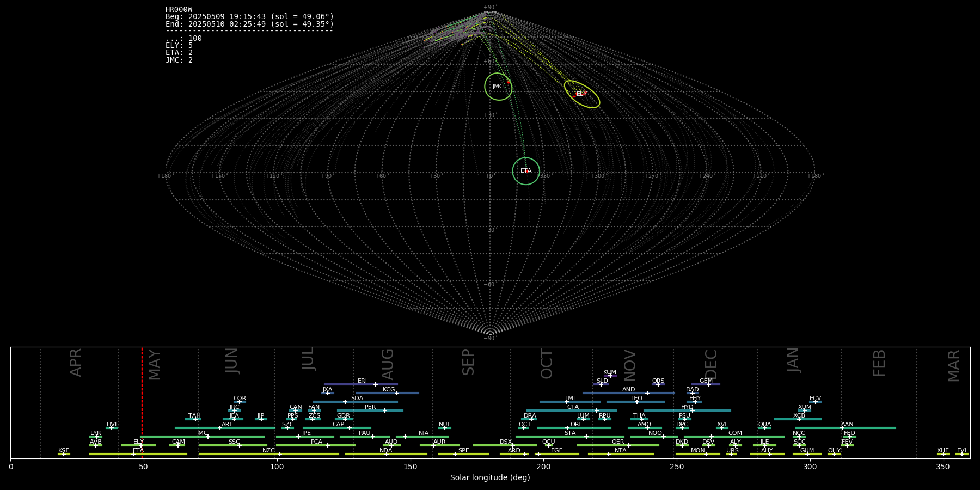
Task: Click the JMC radiant circle on sky map
Action: [498, 87]
